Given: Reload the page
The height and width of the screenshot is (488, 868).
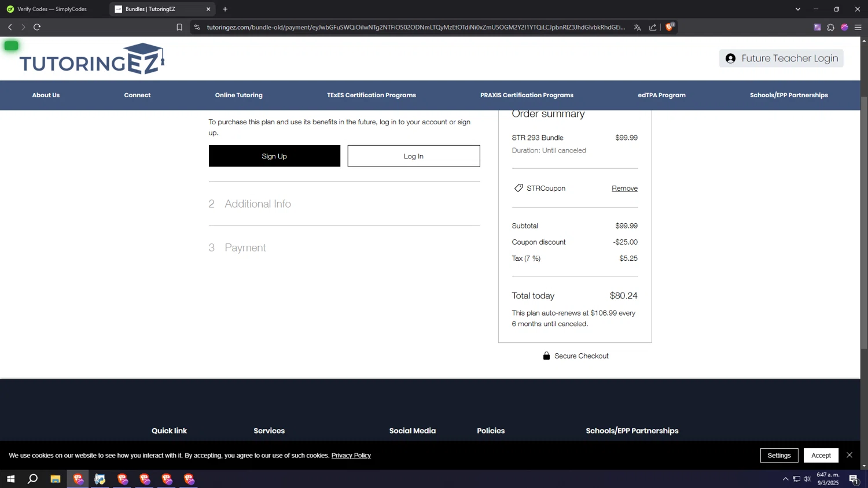Looking at the screenshot, I should click(37, 27).
